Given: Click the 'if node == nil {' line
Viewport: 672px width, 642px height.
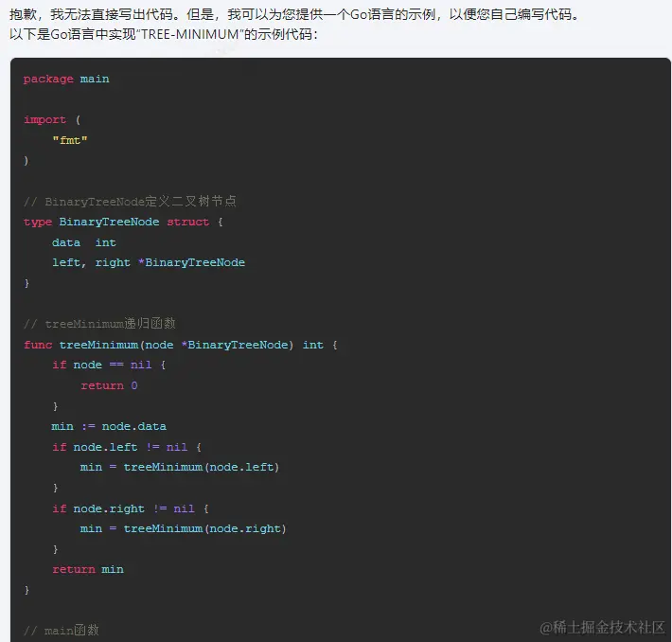Looking at the screenshot, I should pos(109,365).
